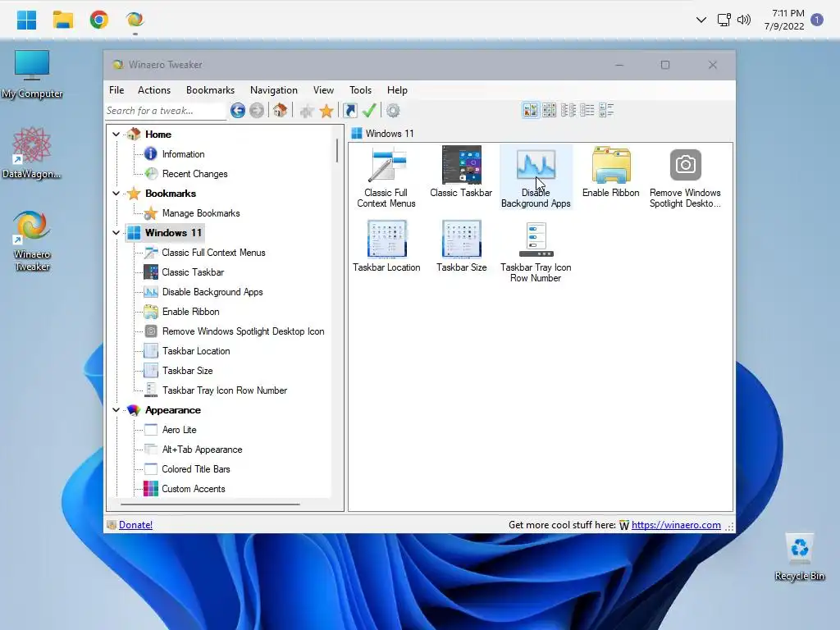The height and width of the screenshot is (630, 840).
Task: Select Manage Bookmarks in the tree
Action: click(201, 213)
